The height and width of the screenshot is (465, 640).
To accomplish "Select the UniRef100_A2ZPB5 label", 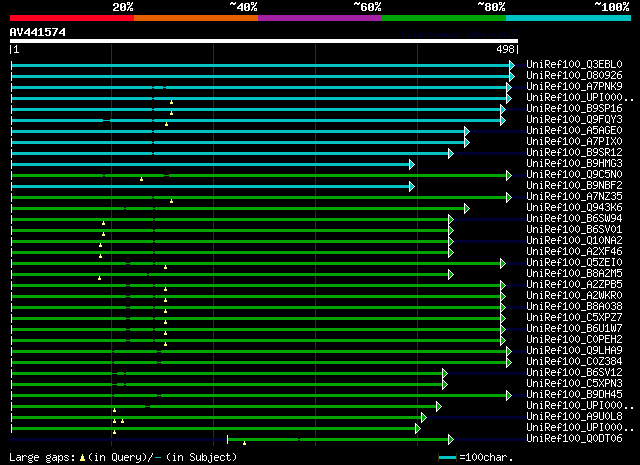I will (x=574, y=285).
